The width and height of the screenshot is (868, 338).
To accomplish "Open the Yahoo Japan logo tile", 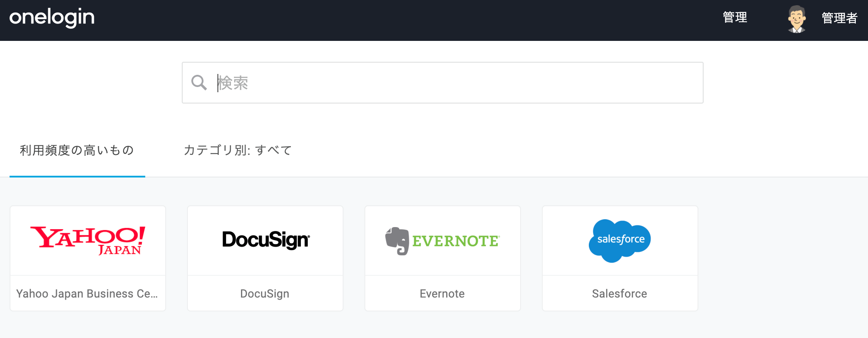I will [x=88, y=241].
